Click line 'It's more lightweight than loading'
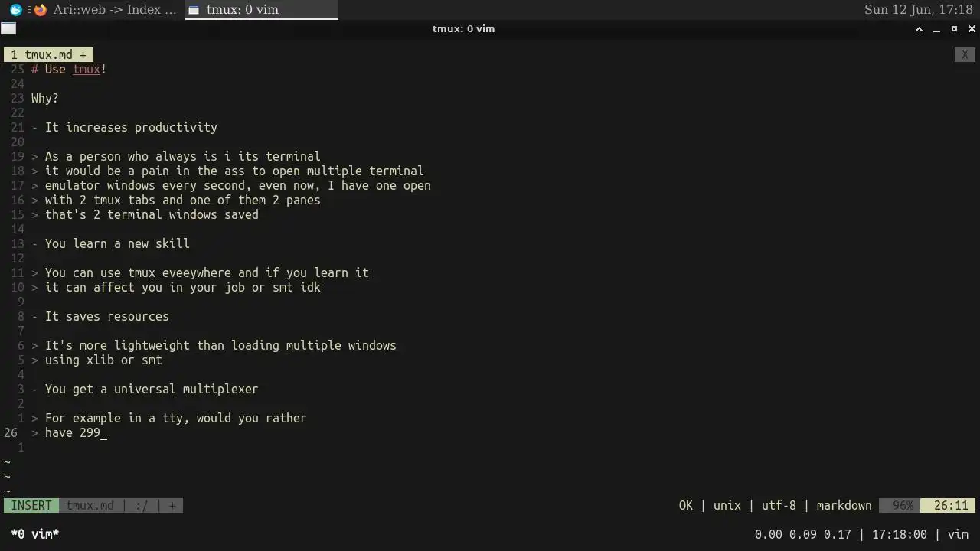 [220, 346]
